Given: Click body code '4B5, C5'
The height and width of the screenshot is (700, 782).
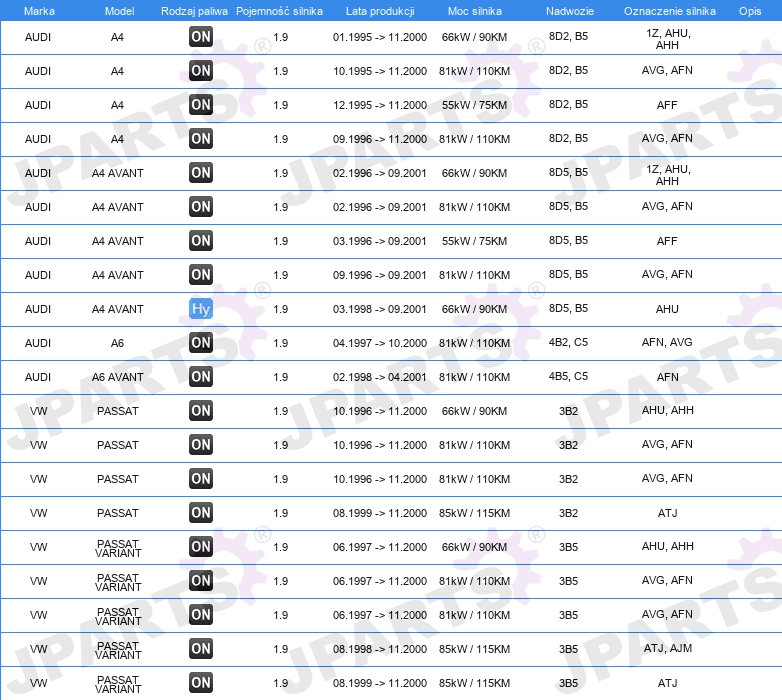Looking at the screenshot, I should [x=569, y=376].
